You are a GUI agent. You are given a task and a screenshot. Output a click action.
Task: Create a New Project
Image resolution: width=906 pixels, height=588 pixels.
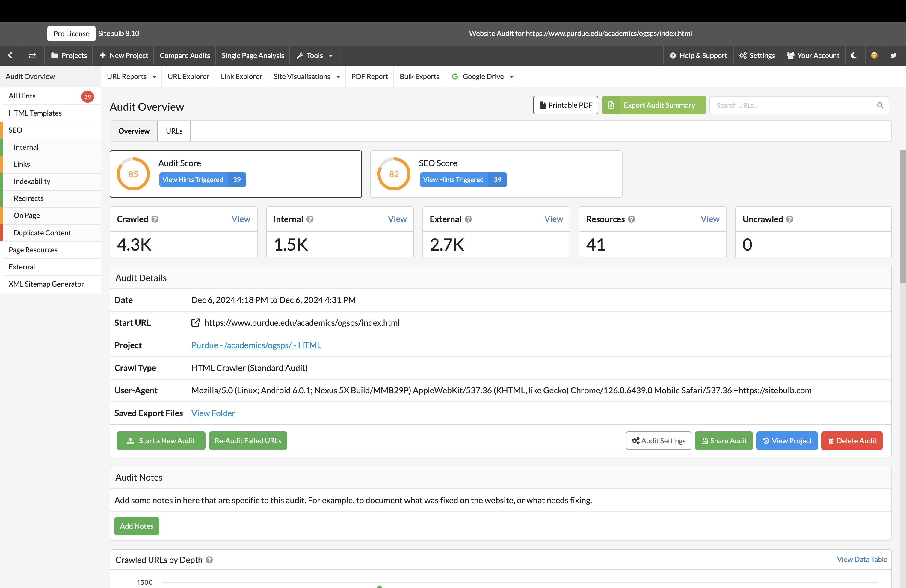124,55
